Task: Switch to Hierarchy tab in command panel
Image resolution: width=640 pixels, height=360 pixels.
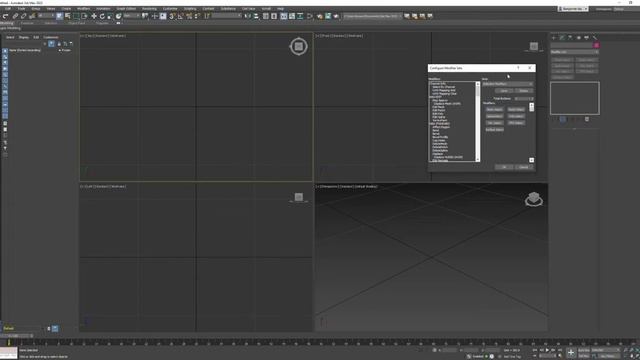Action: [x=570, y=38]
